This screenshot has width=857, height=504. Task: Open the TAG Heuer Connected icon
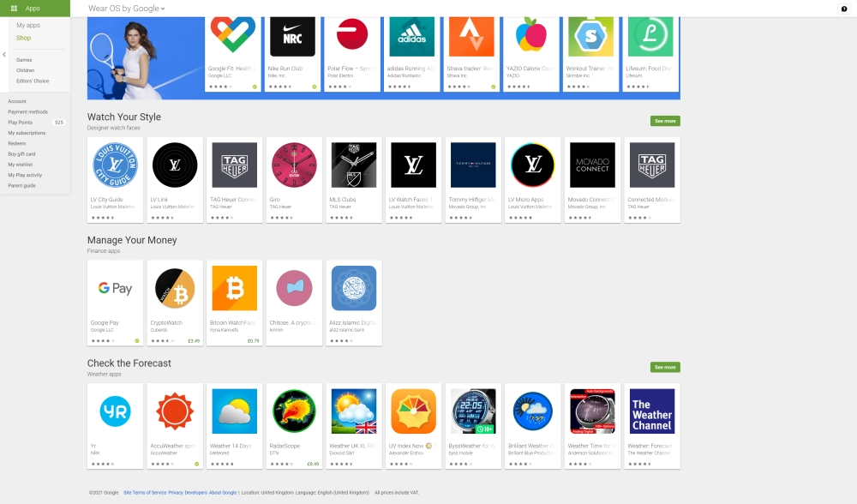point(235,165)
